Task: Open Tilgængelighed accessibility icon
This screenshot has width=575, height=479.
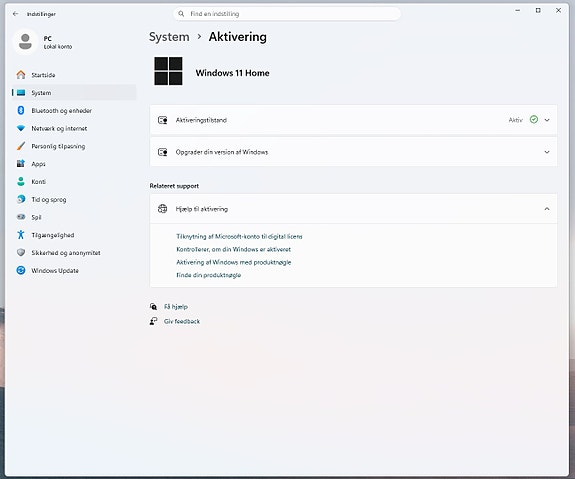Action: pos(21,235)
